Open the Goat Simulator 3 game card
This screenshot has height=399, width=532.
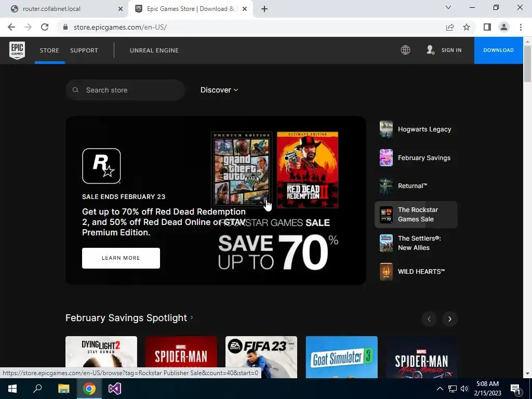(x=342, y=357)
